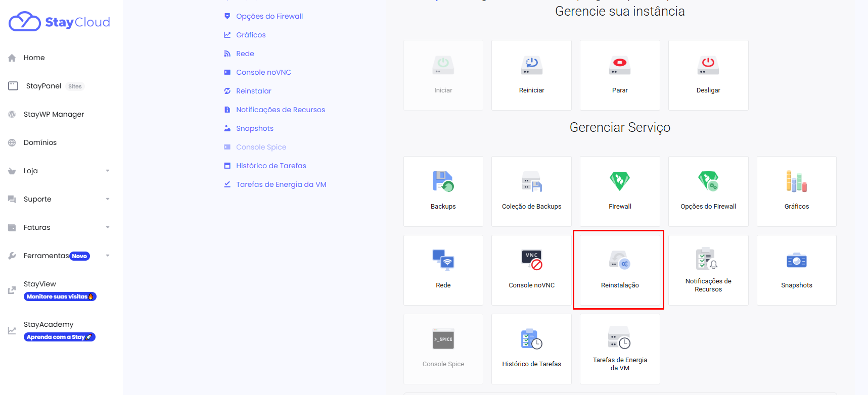Open StayAcademy in the sidebar

coord(49,324)
